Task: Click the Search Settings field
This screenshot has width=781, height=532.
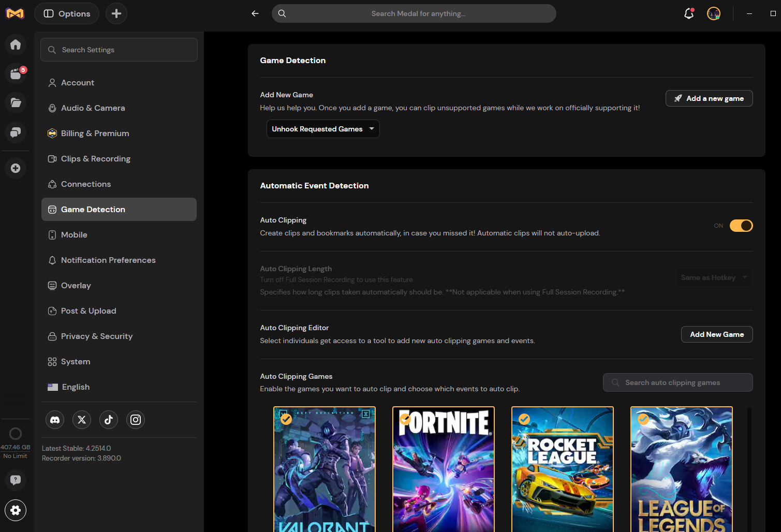Action: (119, 50)
